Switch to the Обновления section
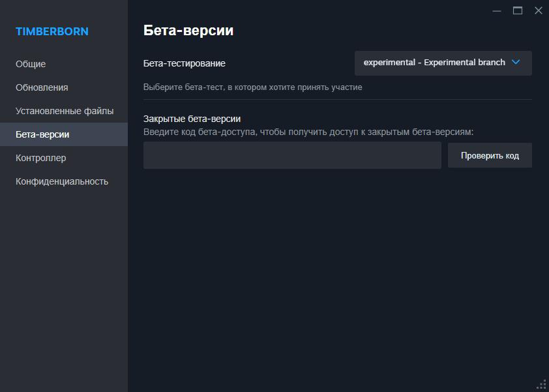This screenshot has width=549, height=392. click(x=64, y=87)
